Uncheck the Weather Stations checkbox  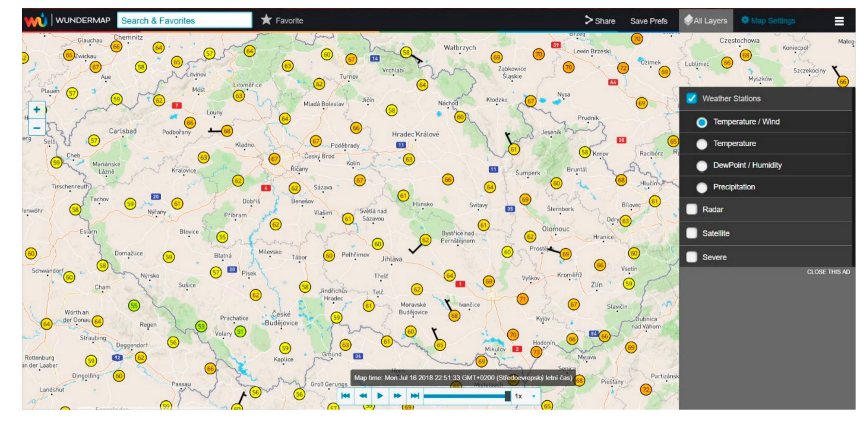click(692, 98)
